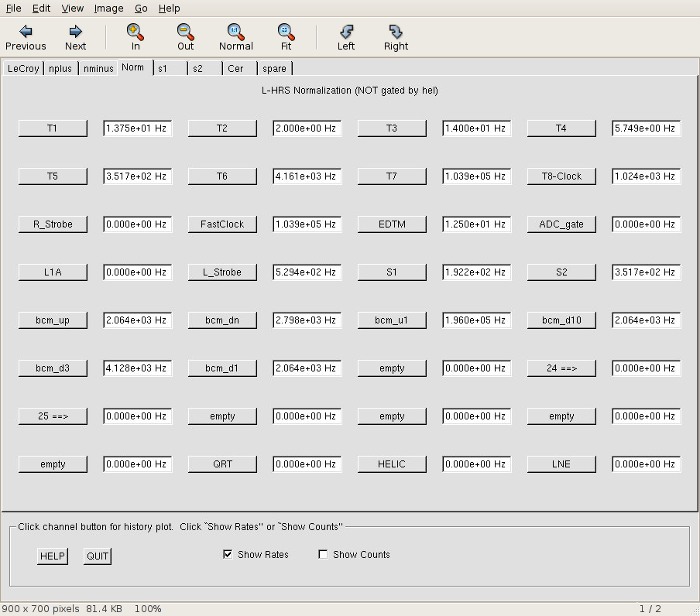
Task: Reset zoom with Normal icon
Action: [x=235, y=37]
